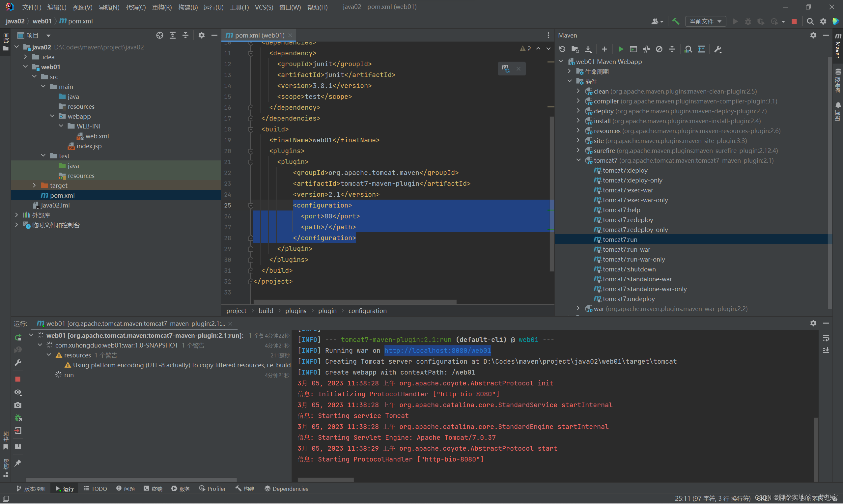Open IDE settings gear in top toolbar
This screenshot has height=504, width=843.
[x=823, y=21]
